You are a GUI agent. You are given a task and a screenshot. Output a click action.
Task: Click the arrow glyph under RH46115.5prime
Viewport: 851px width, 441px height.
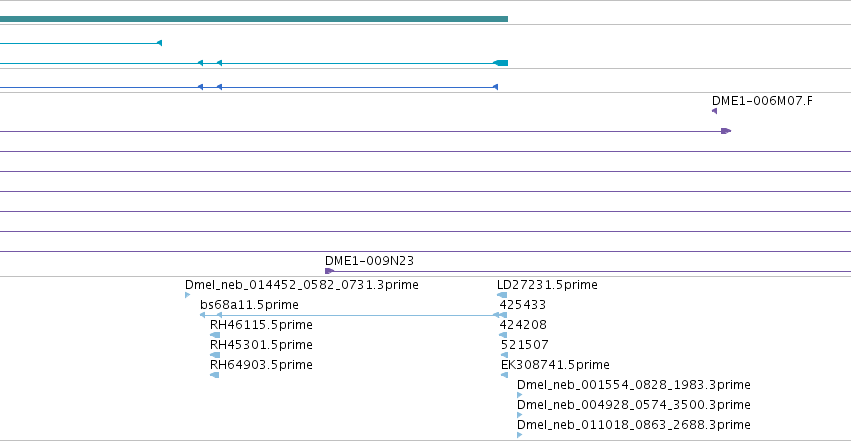pyautogui.click(x=215, y=335)
